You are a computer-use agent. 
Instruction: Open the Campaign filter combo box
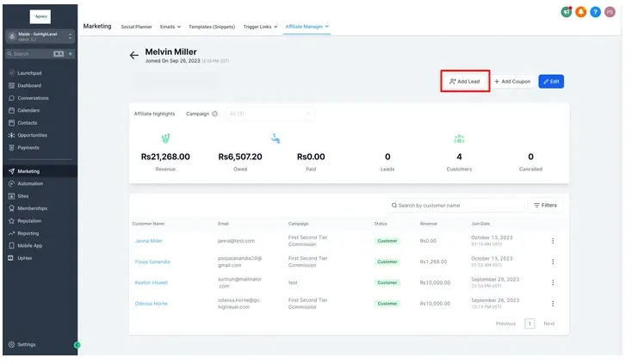(x=270, y=114)
